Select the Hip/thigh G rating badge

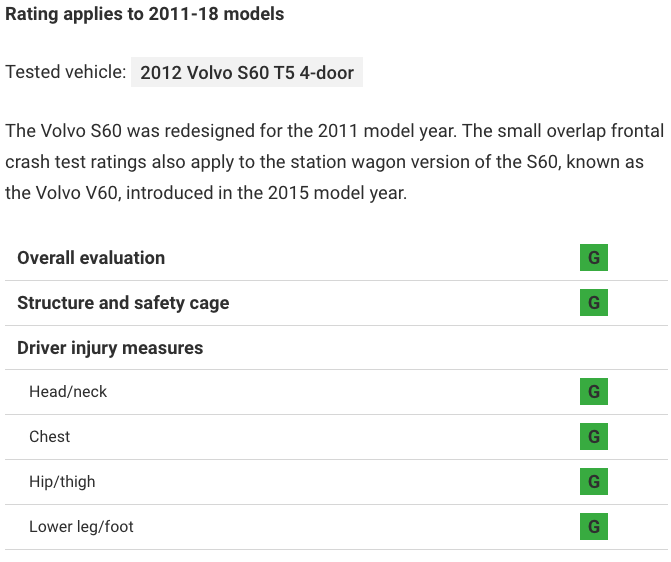(593, 482)
